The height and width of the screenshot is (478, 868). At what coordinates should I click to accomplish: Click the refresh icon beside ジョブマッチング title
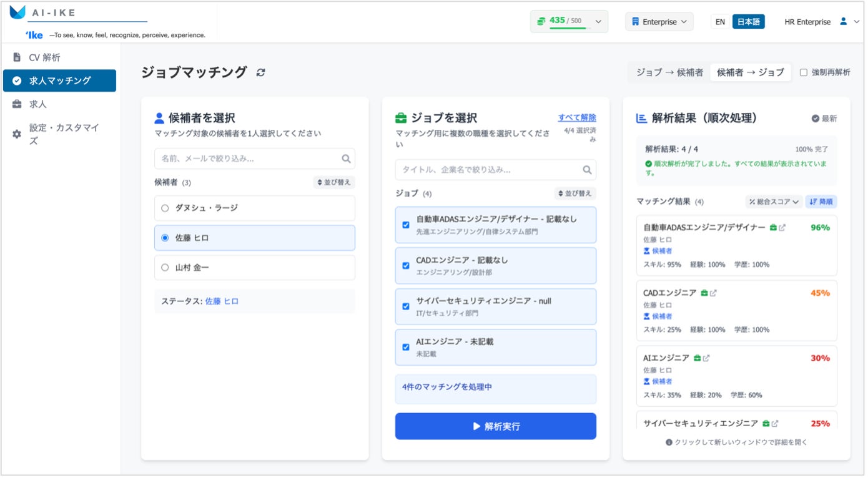pyautogui.click(x=260, y=72)
